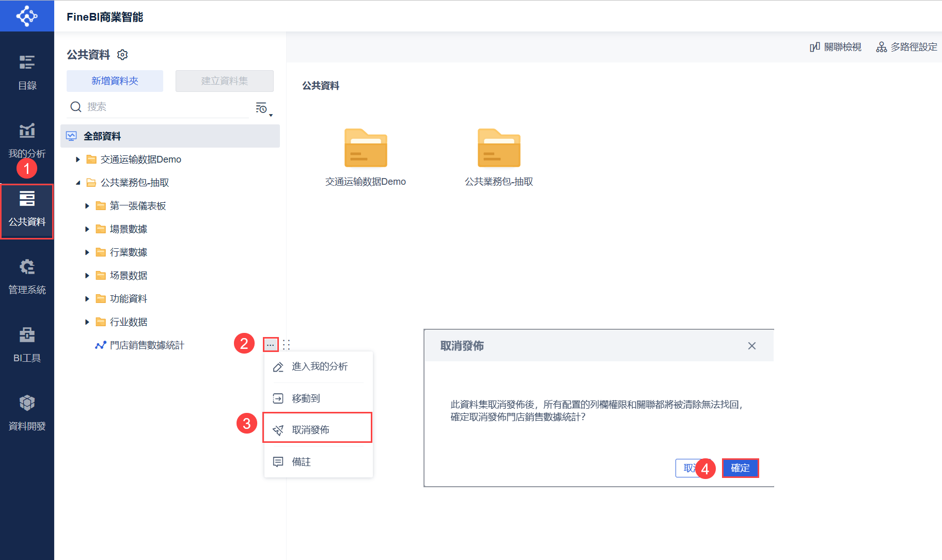The image size is (942, 560).
Task: Open the sort/recent filter icon by search
Action: [x=263, y=108]
